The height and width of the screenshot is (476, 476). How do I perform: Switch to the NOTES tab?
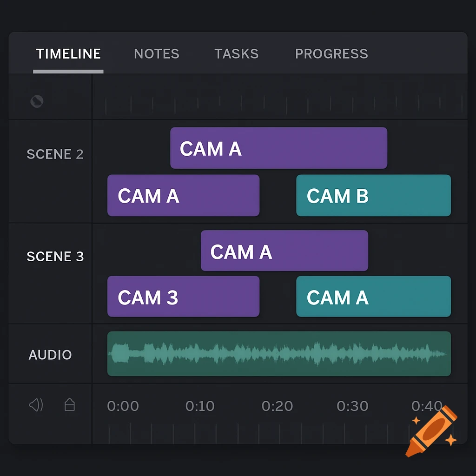pyautogui.click(x=156, y=54)
